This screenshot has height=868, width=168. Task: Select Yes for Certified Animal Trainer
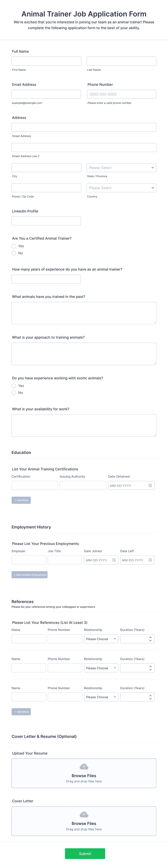[14, 246]
